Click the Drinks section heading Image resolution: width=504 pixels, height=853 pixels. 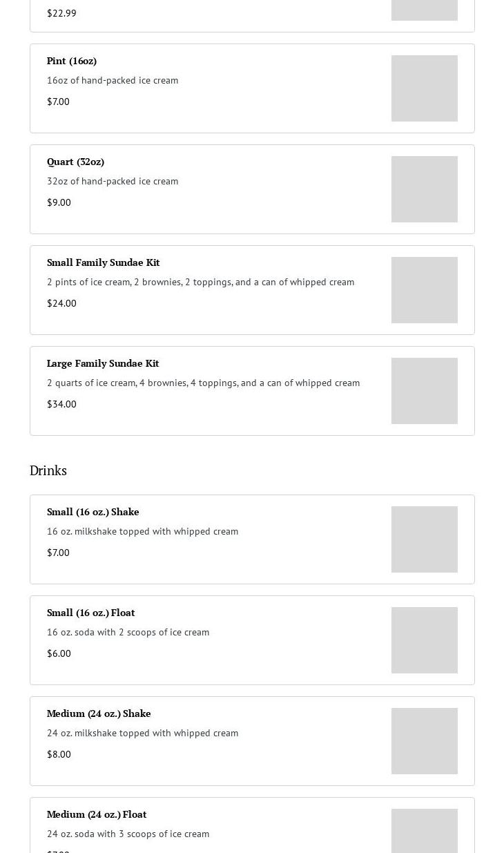click(48, 470)
